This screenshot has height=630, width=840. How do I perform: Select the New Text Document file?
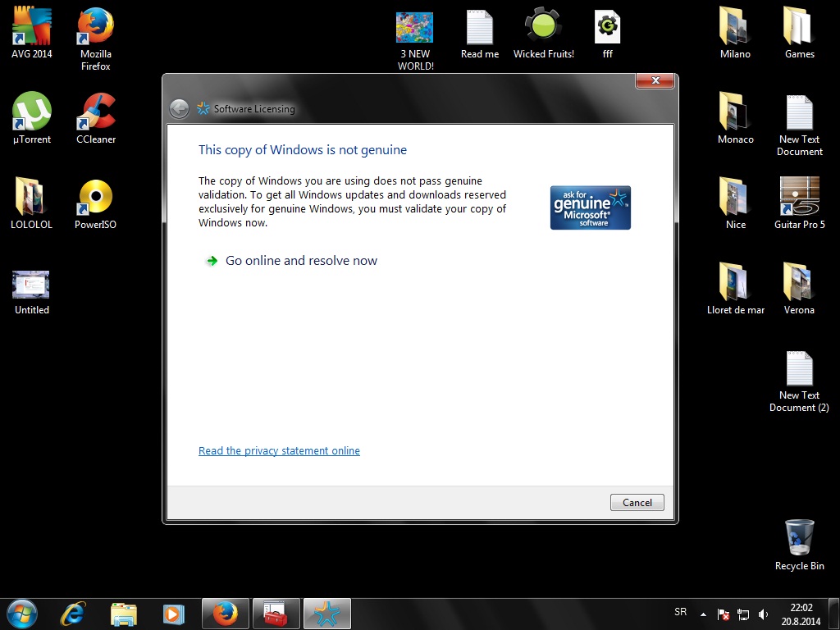point(799,125)
